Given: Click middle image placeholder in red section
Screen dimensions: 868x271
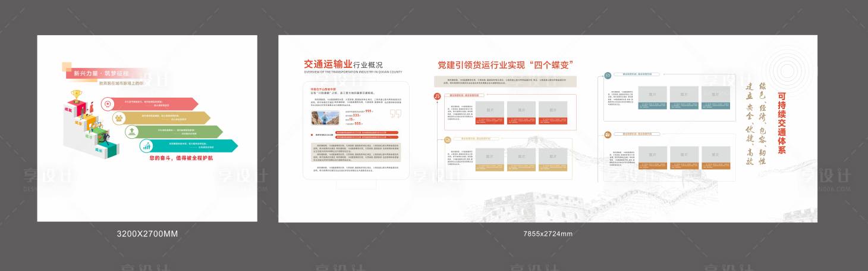Looking at the screenshot, I should (521, 109).
